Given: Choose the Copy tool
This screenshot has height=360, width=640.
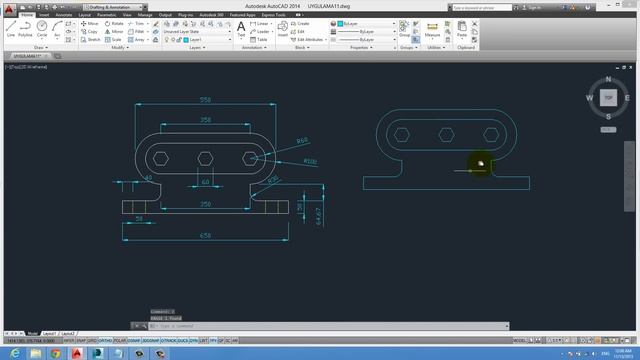Looking at the screenshot, I should click(x=89, y=31).
